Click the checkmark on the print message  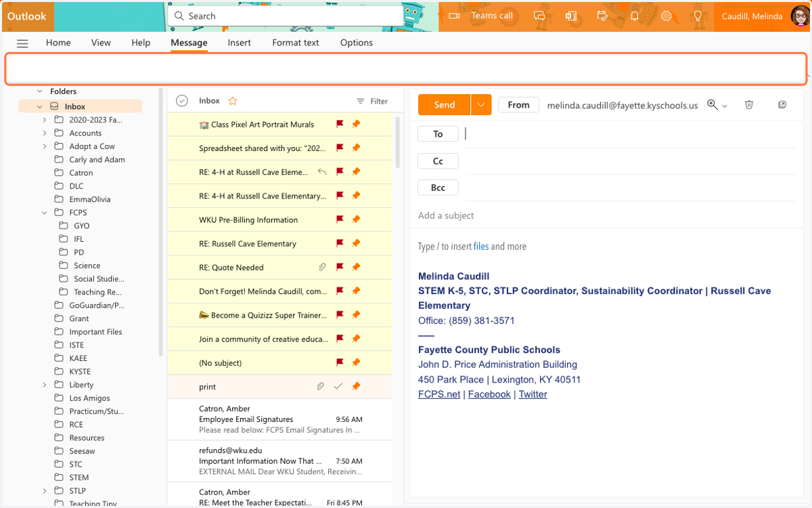[338, 386]
